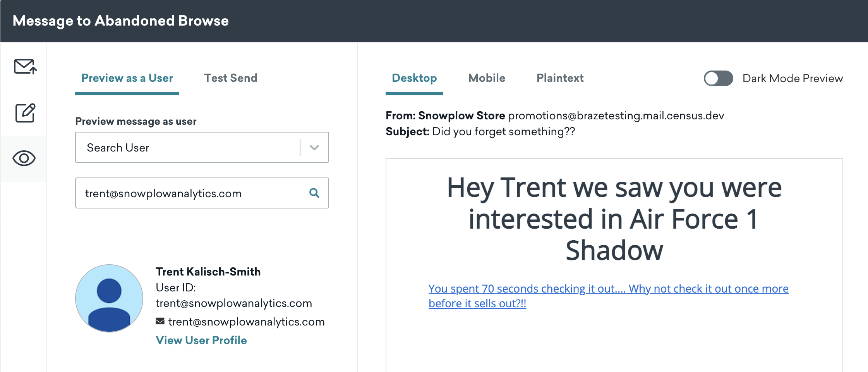Expand the Search User dropdown chevron
Viewport: 868px width, 372px height.
click(314, 148)
